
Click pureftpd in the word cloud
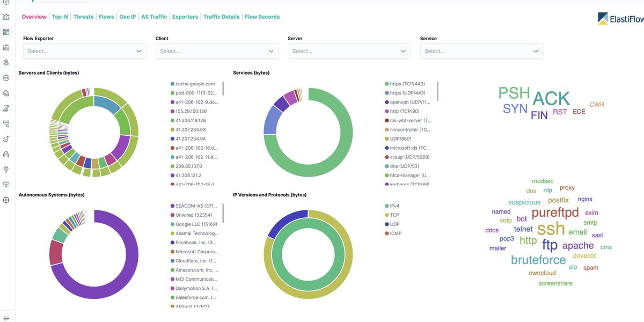[555, 213]
